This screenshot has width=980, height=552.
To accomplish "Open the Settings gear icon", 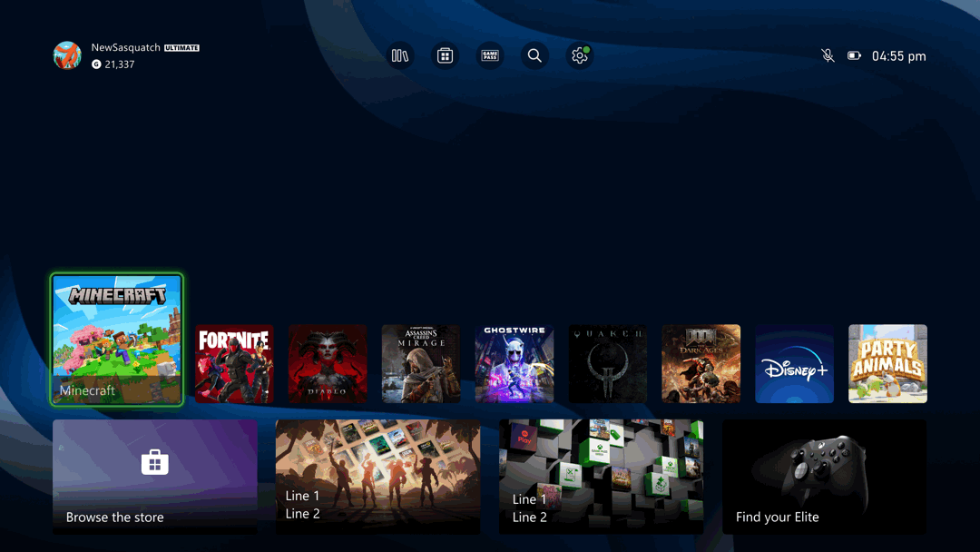I will tap(580, 55).
